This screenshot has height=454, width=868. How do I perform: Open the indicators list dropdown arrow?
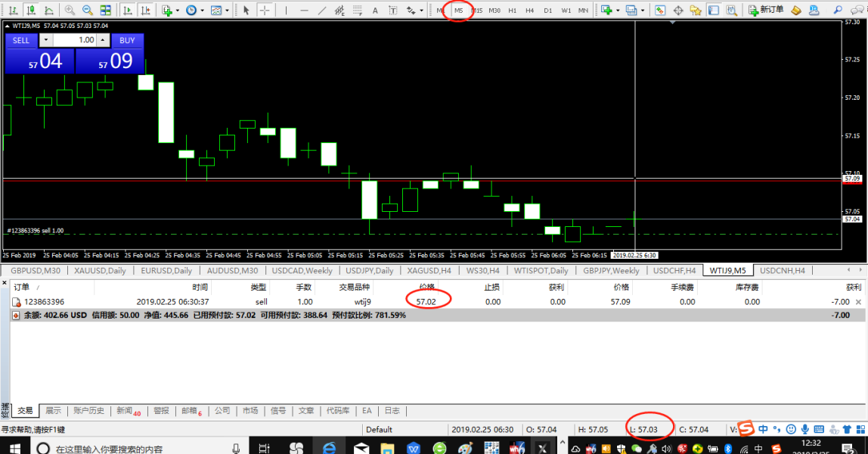coord(176,11)
